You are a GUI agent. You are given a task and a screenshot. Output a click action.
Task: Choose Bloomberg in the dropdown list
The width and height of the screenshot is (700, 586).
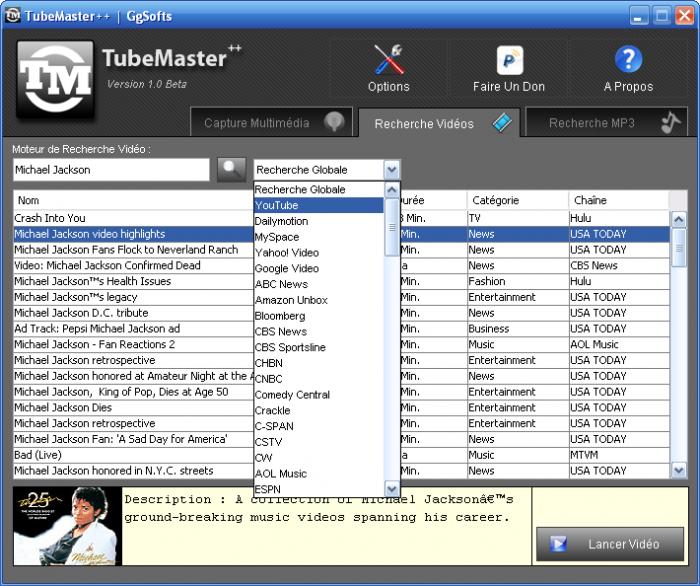click(x=319, y=316)
